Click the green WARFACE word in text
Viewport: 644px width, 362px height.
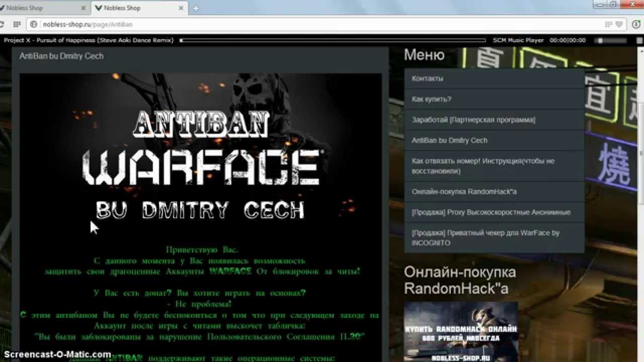pyautogui.click(x=230, y=271)
